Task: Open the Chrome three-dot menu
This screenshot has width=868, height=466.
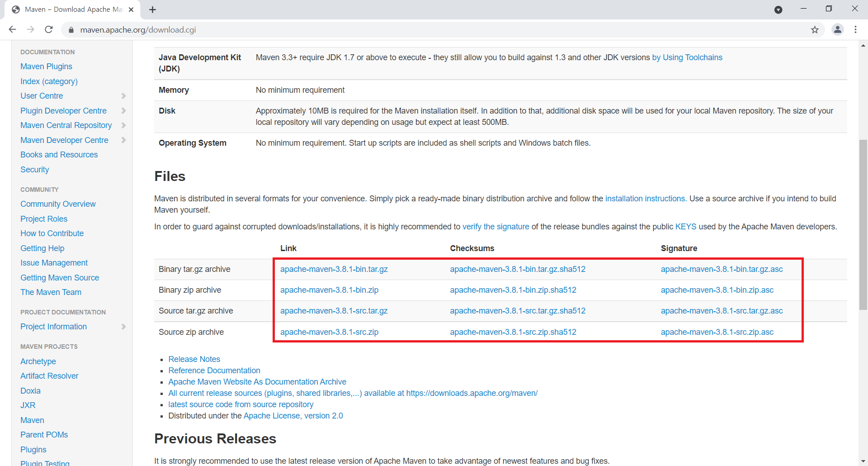Action: coord(855,29)
